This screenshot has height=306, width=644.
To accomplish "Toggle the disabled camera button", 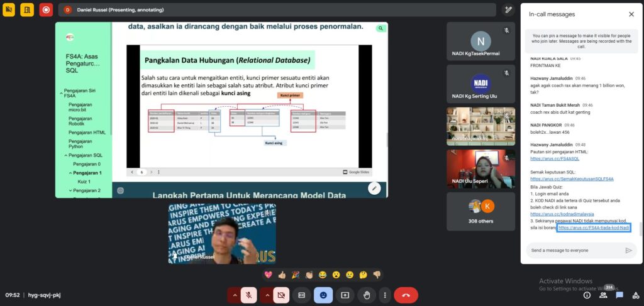I will click(282, 295).
